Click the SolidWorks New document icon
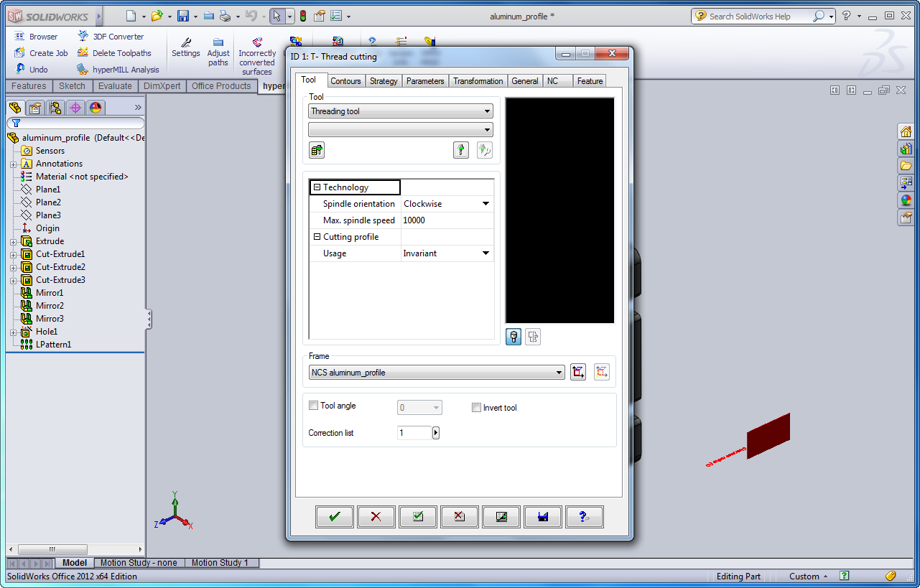This screenshot has height=588, width=920. tap(130, 16)
